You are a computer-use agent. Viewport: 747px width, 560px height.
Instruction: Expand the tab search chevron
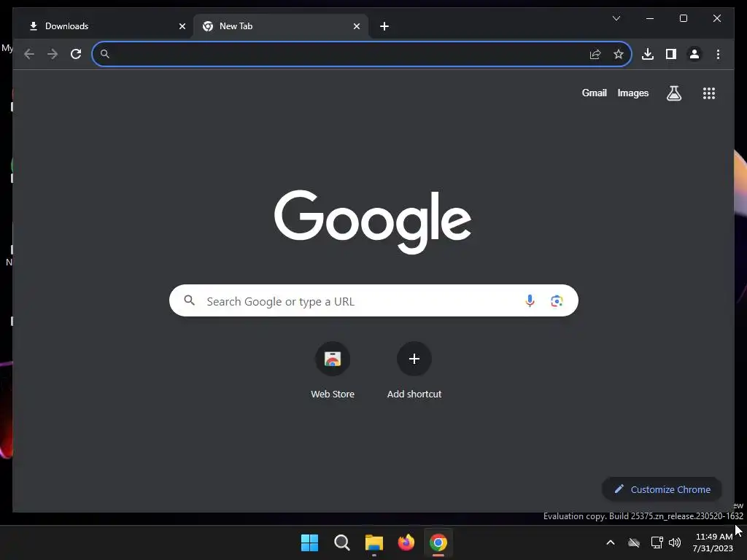[616, 18]
